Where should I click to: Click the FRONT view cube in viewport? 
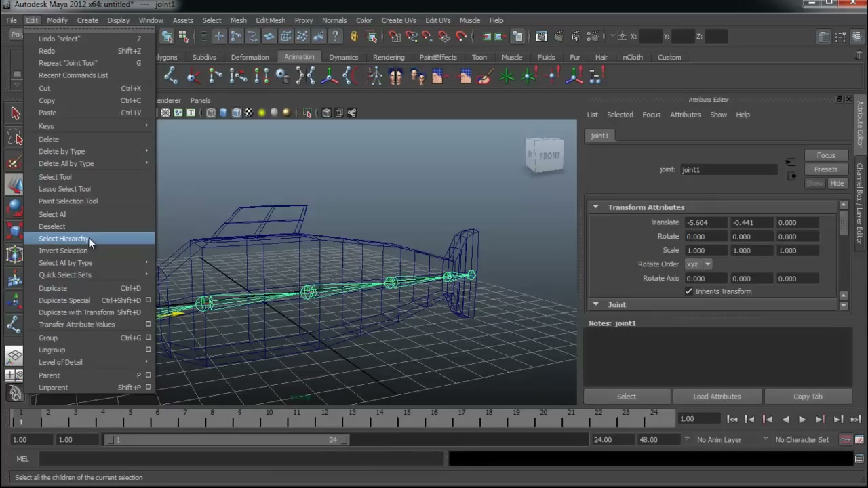pyautogui.click(x=545, y=155)
